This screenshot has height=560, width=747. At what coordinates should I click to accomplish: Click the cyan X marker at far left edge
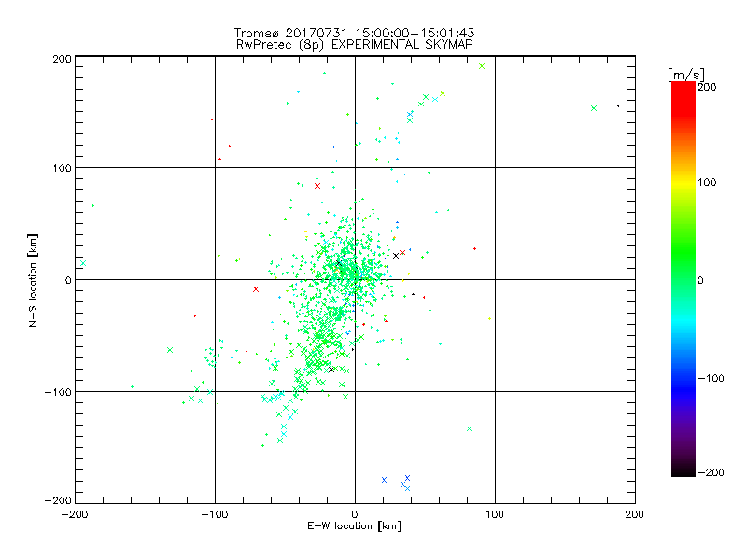[x=83, y=263]
